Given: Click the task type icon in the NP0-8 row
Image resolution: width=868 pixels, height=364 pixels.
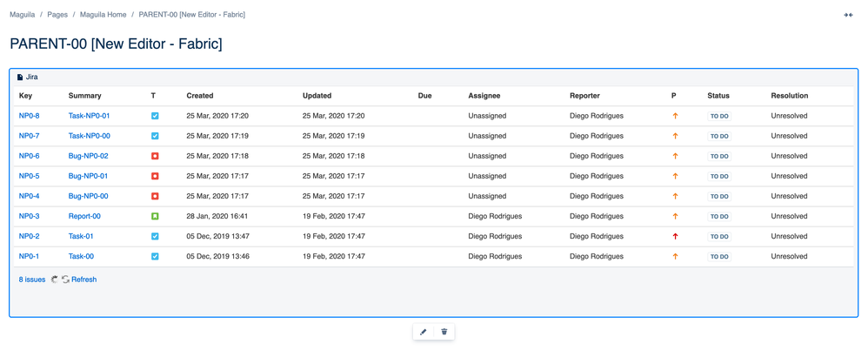Looking at the screenshot, I should tap(155, 117).
